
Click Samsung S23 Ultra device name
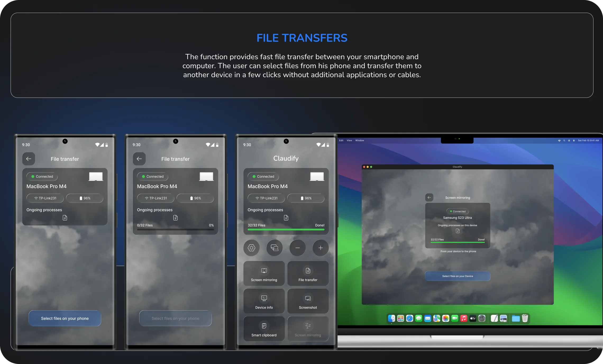point(457,218)
